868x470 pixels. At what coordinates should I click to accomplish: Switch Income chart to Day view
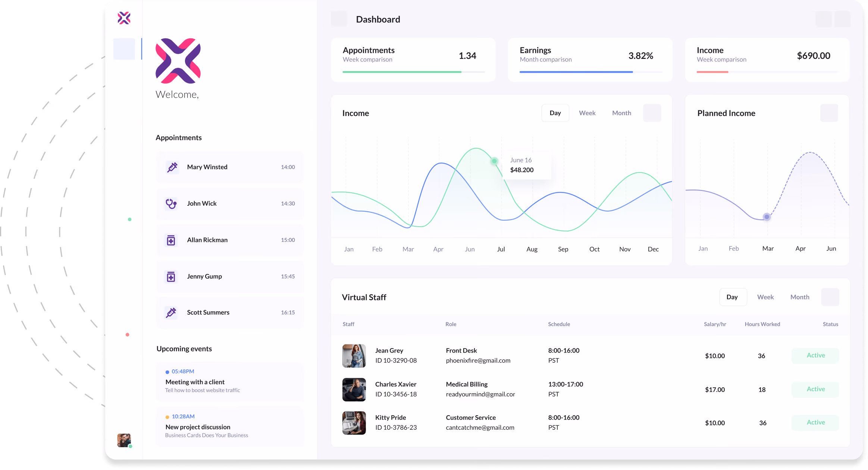coord(555,113)
